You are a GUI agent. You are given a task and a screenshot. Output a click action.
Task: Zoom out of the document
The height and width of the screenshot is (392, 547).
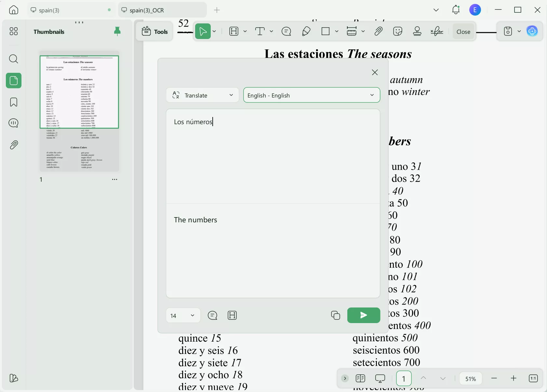pyautogui.click(x=494, y=378)
